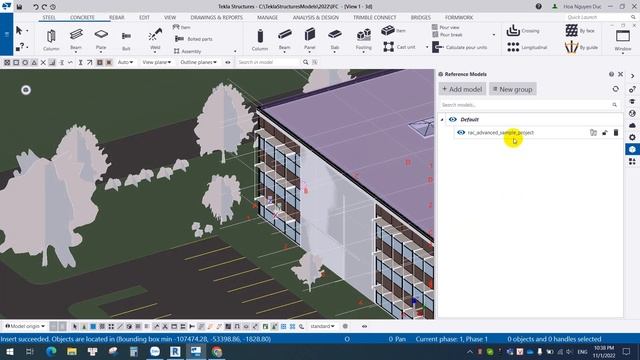Open the EDIT ribbon tab
The image size is (640, 360).
144,18
